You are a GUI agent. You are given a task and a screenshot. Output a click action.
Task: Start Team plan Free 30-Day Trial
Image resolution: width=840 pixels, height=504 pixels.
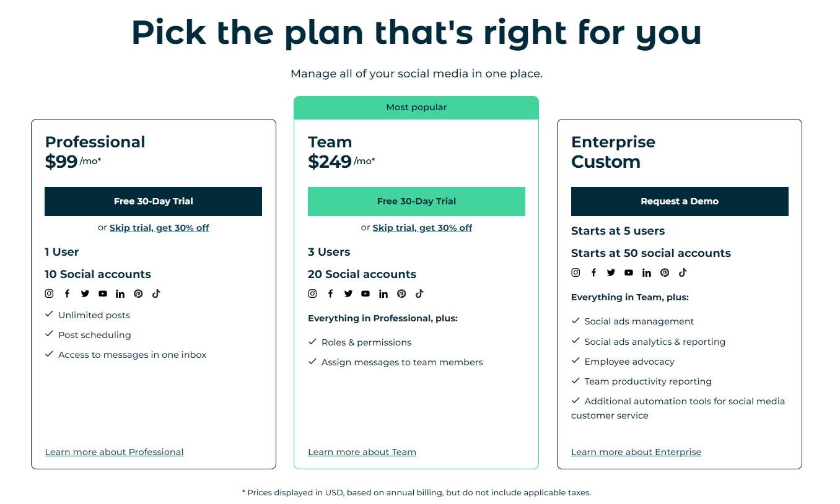pos(416,201)
